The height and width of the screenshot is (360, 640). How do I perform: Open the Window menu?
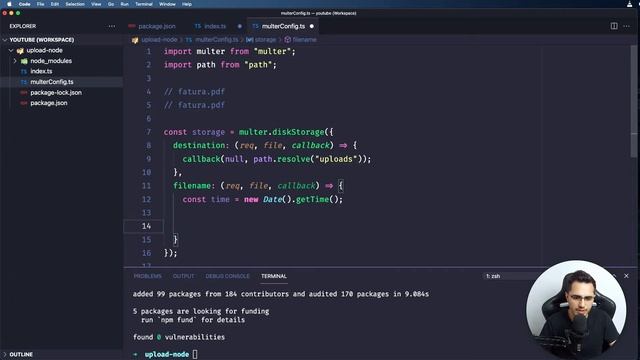coord(167,4)
